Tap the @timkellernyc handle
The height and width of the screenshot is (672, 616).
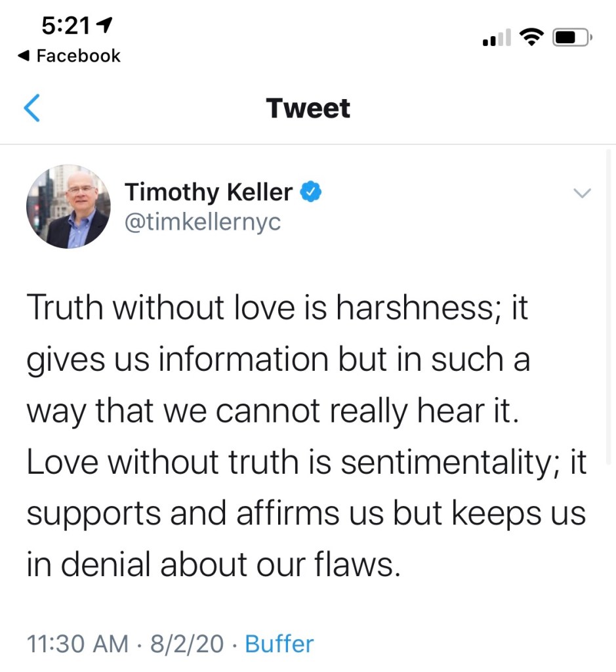[x=202, y=222]
